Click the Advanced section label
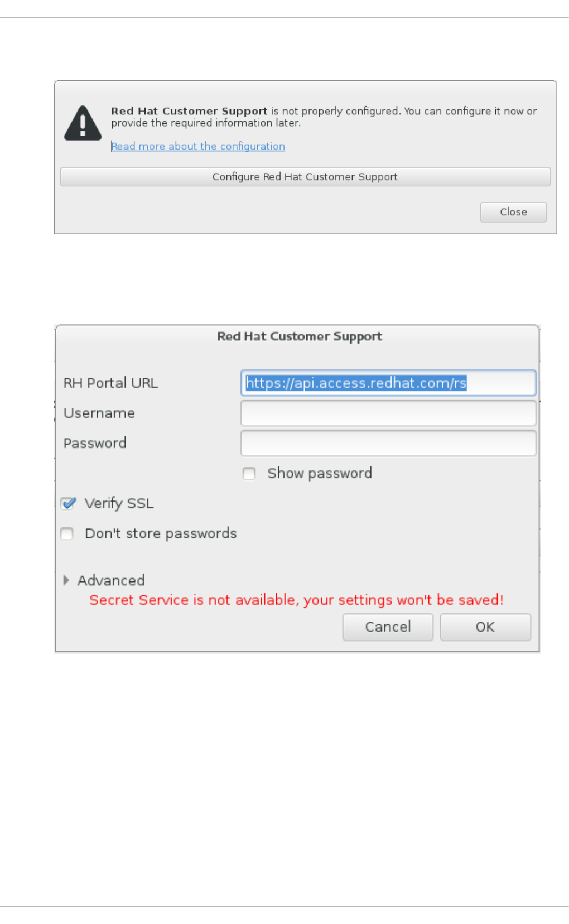The width and height of the screenshot is (569, 924). tap(111, 580)
